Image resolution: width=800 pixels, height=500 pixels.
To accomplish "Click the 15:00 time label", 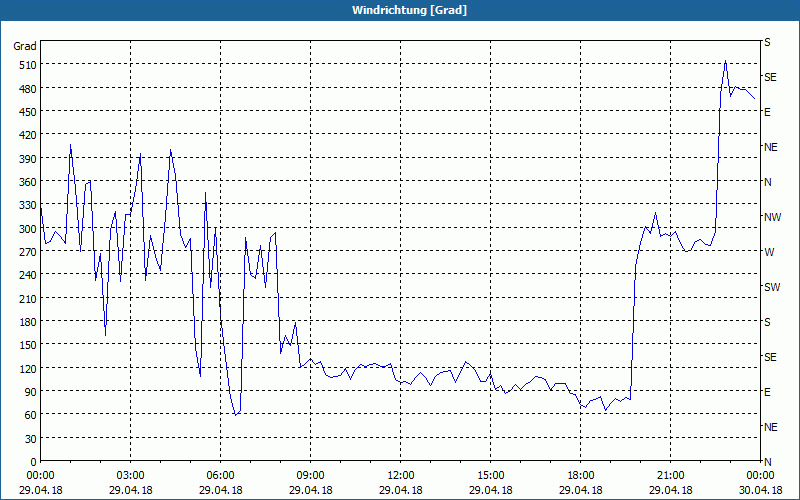I will pyautogui.click(x=490, y=476).
